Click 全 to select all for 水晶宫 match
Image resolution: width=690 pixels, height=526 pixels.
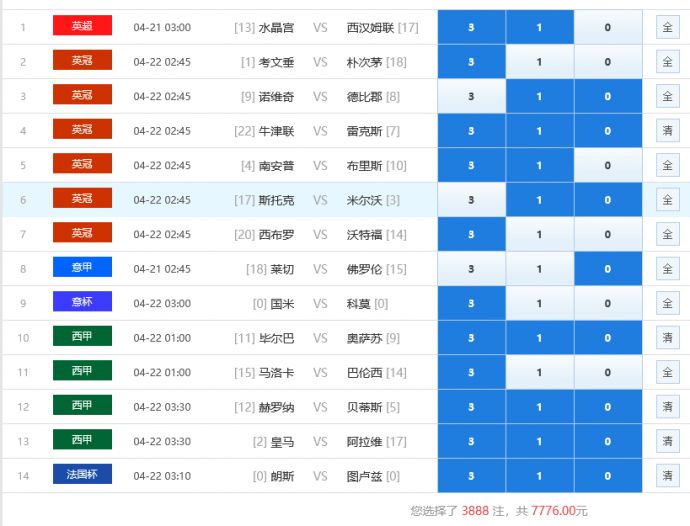coord(667,27)
